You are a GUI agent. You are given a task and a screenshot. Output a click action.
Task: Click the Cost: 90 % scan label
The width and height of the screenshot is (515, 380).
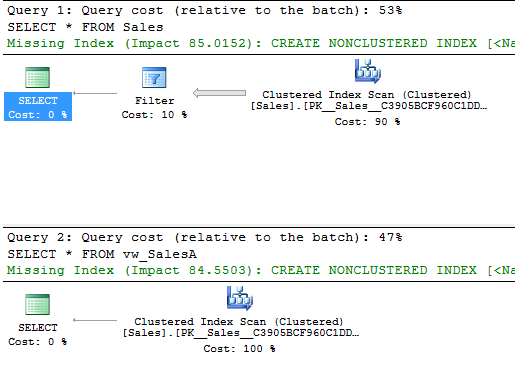pyautogui.click(x=367, y=122)
